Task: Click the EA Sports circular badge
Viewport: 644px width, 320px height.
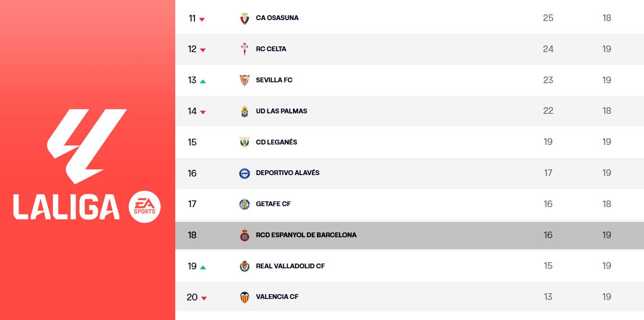Action: coord(145,207)
